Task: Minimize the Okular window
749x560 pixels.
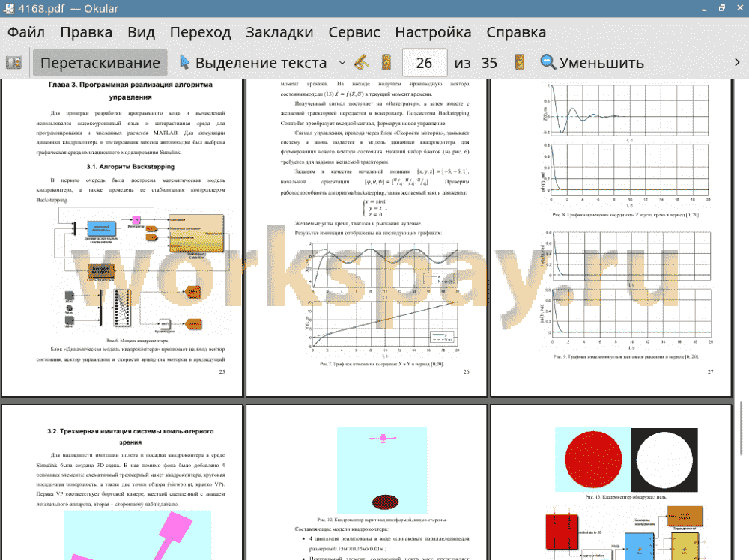Action: (704, 8)
